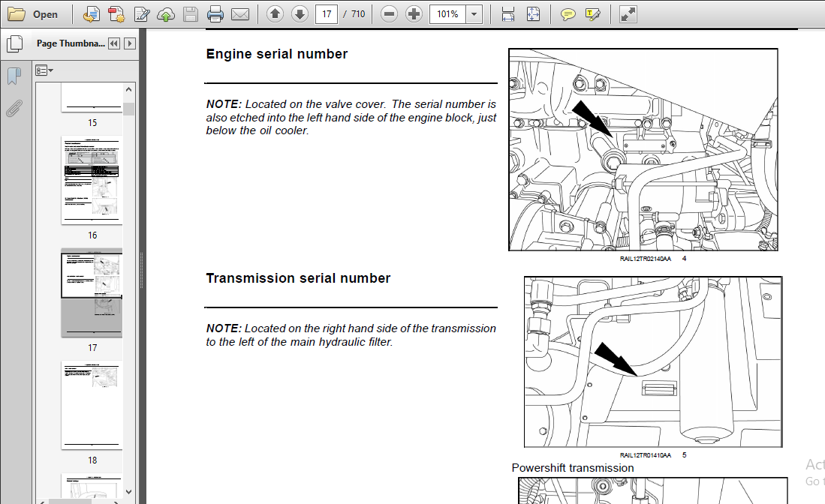The height and width of the screenshot is (504, 825).
Task: Click the thumbnail pane scrollbar thumb
Action: tap(129, 109)
